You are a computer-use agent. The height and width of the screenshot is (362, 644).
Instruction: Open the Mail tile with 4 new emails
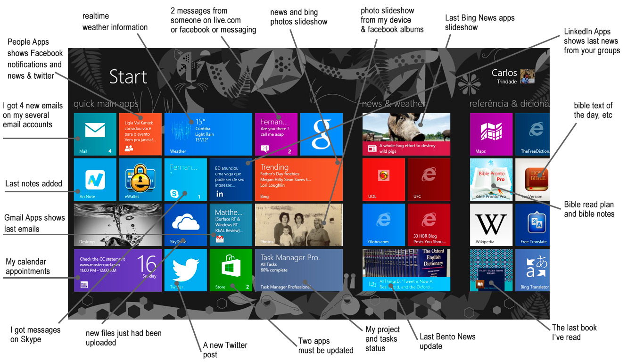point(94,134)
